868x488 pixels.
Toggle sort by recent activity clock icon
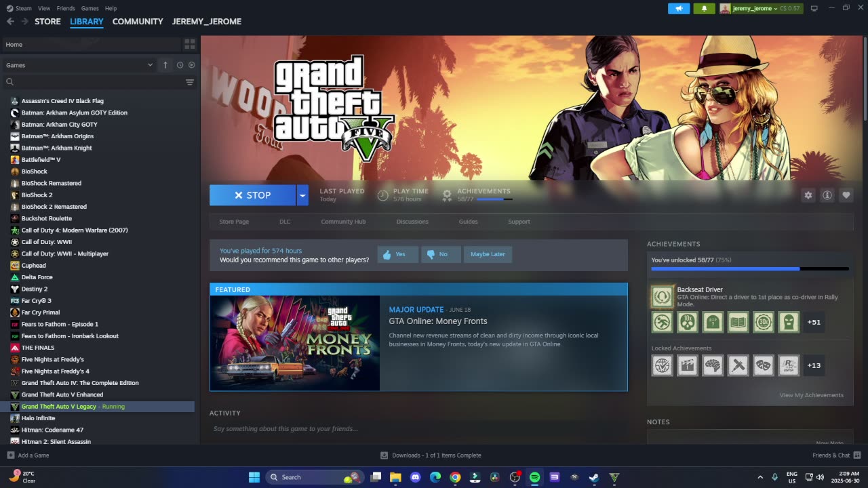180,65
